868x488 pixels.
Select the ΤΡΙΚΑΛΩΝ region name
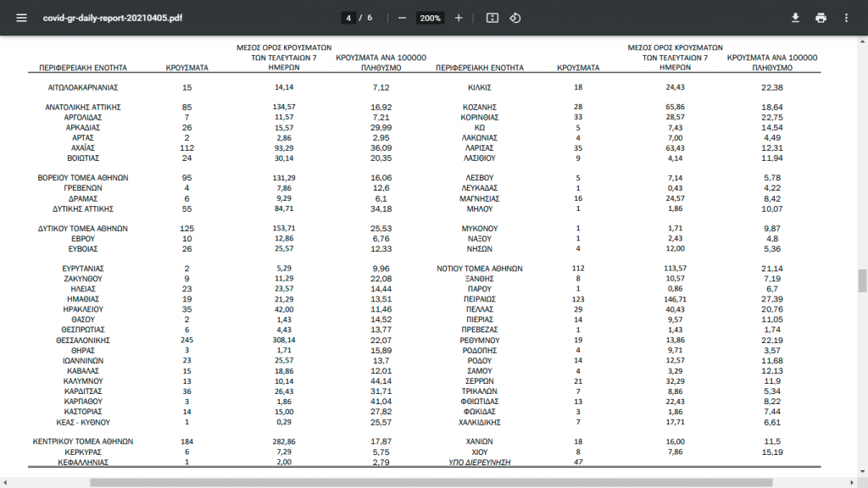(x=480, y=391)
